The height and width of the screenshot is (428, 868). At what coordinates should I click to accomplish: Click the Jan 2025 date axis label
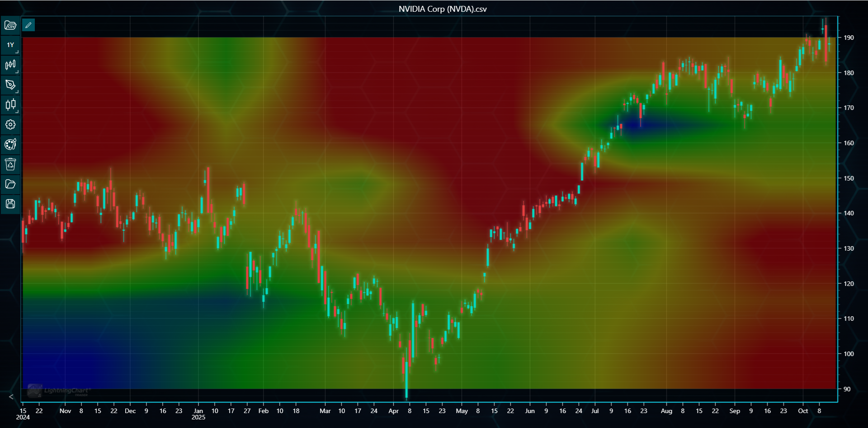[198, 414]
